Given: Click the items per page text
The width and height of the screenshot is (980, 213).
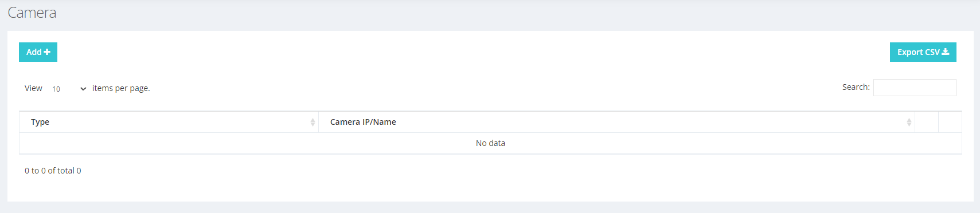Looking at the screenshot, I should (121, 88).
